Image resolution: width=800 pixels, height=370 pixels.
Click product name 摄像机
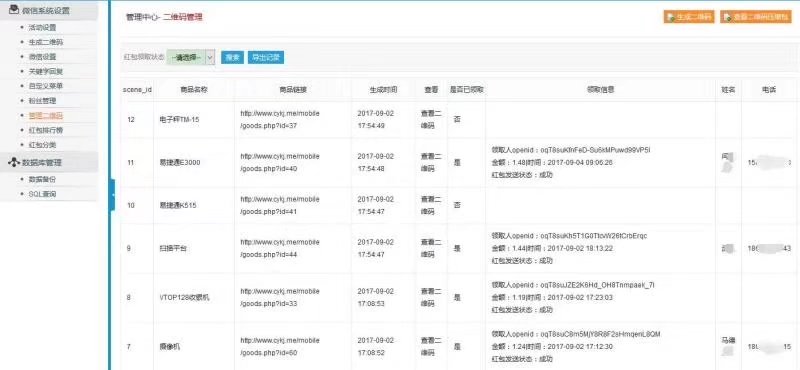click(170, 347)
